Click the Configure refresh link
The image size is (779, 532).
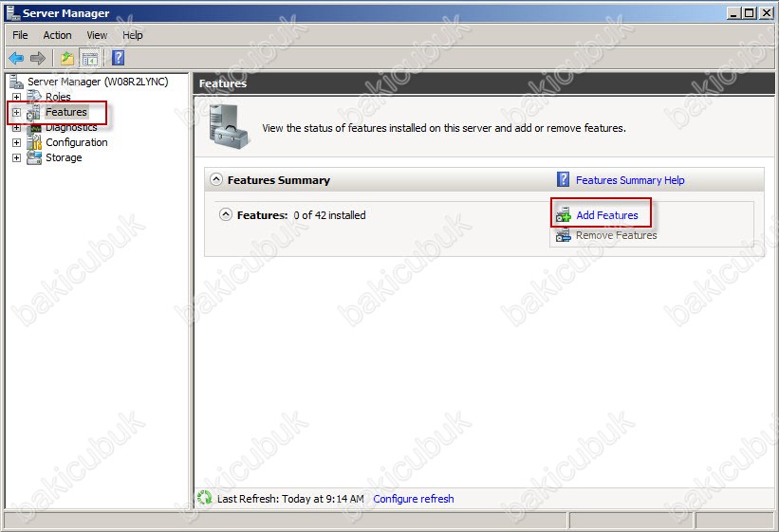pyautogui.click(x=414, y=499)
